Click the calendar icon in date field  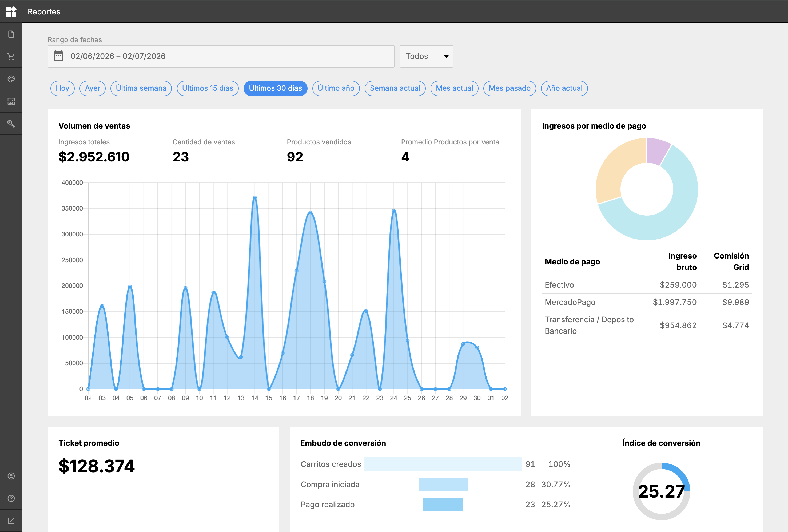coord(59,56)
